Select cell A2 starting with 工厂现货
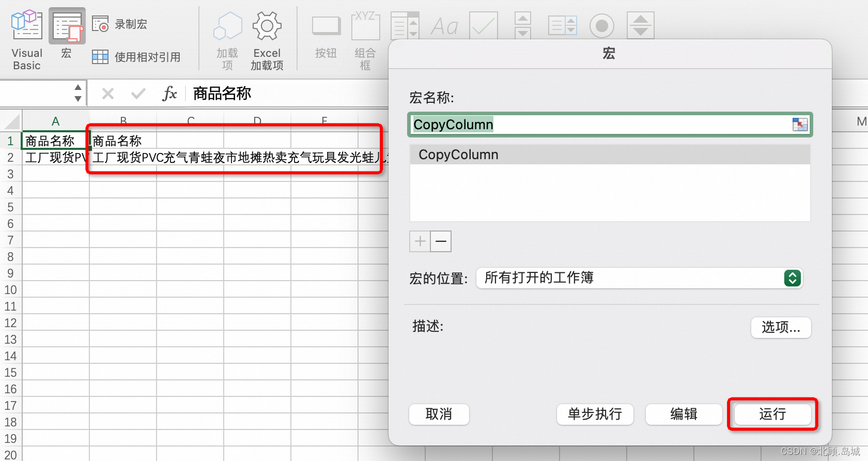Screen dimensions: 868x461 point(56,157)
